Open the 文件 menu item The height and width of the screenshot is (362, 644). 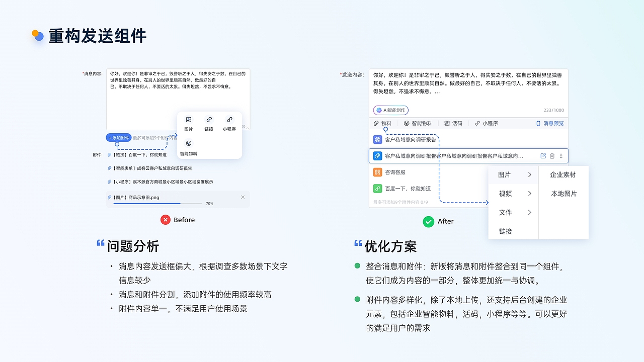point(514,213)
